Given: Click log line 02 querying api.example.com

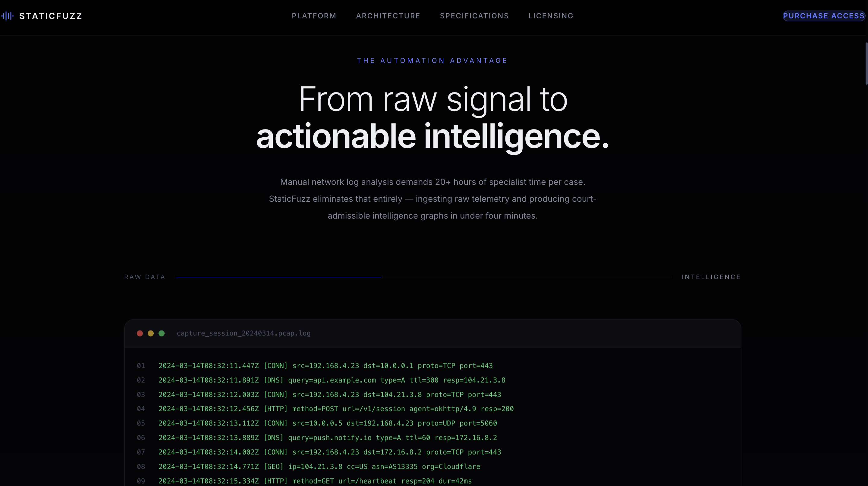Looking at the screenshot, I should click(332, 380).
